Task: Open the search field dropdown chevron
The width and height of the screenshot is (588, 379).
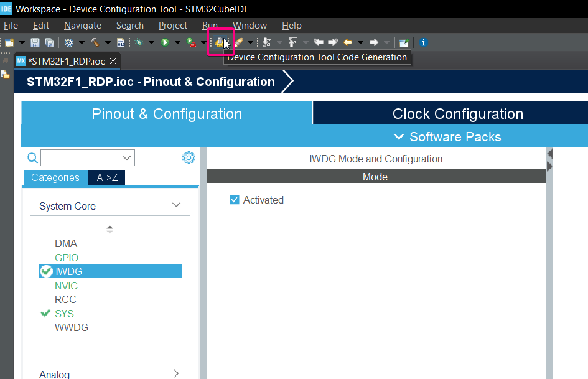Action: (126, 158)
